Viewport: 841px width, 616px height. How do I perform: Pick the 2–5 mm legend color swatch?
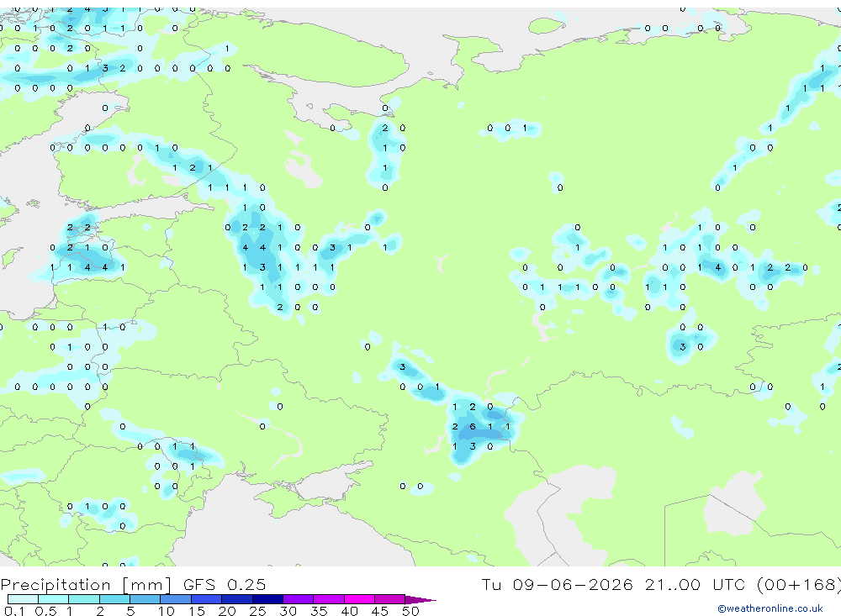[x=114, y=599]
